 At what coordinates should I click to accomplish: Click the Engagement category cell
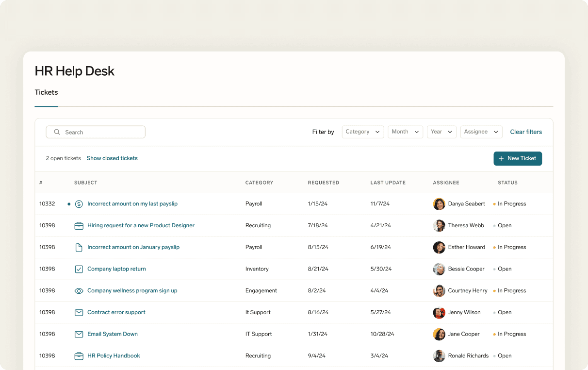tap(261, 291)
